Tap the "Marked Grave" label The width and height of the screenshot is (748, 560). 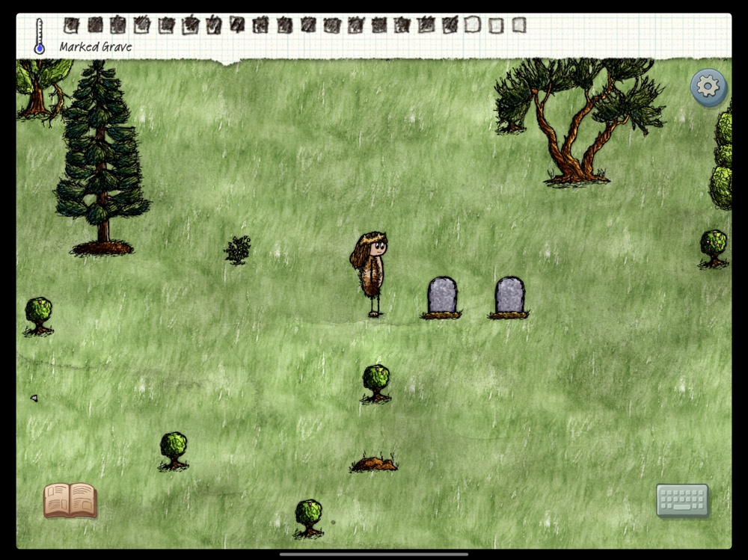click(x=96, y=47)
